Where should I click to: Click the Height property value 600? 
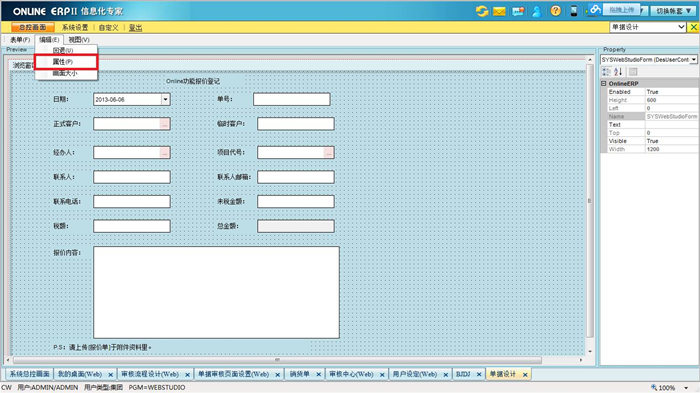(671, 100)
